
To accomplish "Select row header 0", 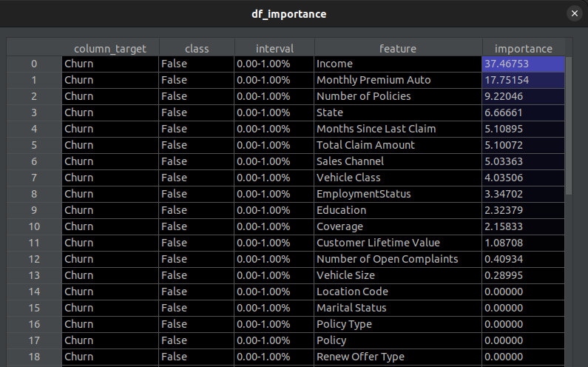I will pyautogui.click(x=34, y=64).
